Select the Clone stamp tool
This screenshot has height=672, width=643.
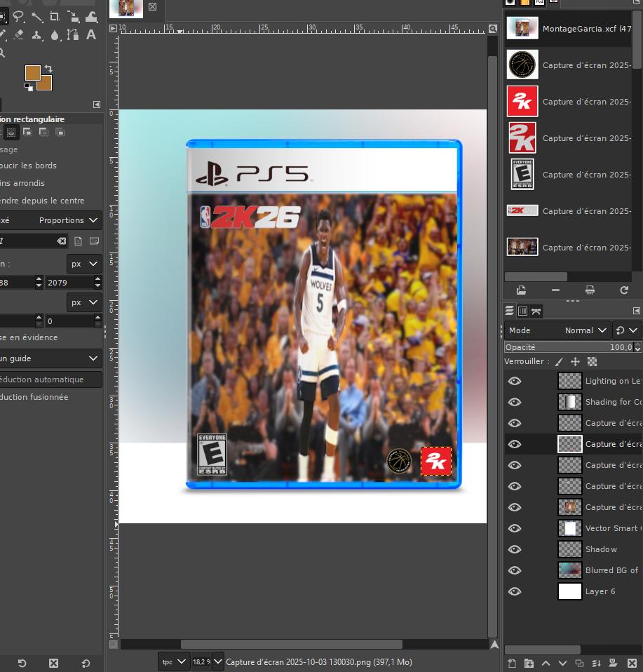[x=36, y=34]
